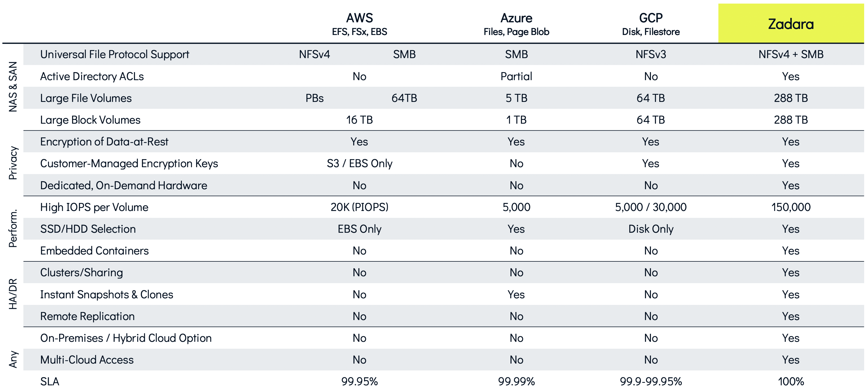Click the yellow Zadara column header
The height and width of the screenshot is (390, 868).
[x=790, y=24]
